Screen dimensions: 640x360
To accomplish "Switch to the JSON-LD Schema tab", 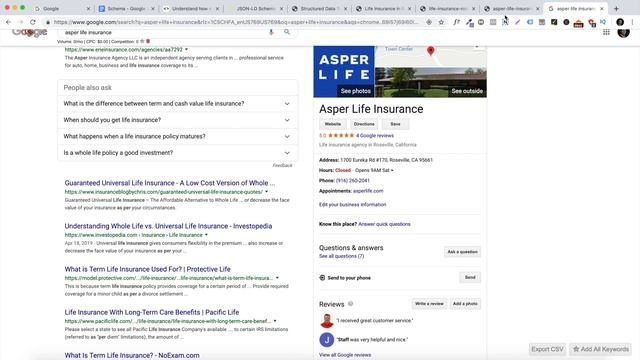I will 255,9.
